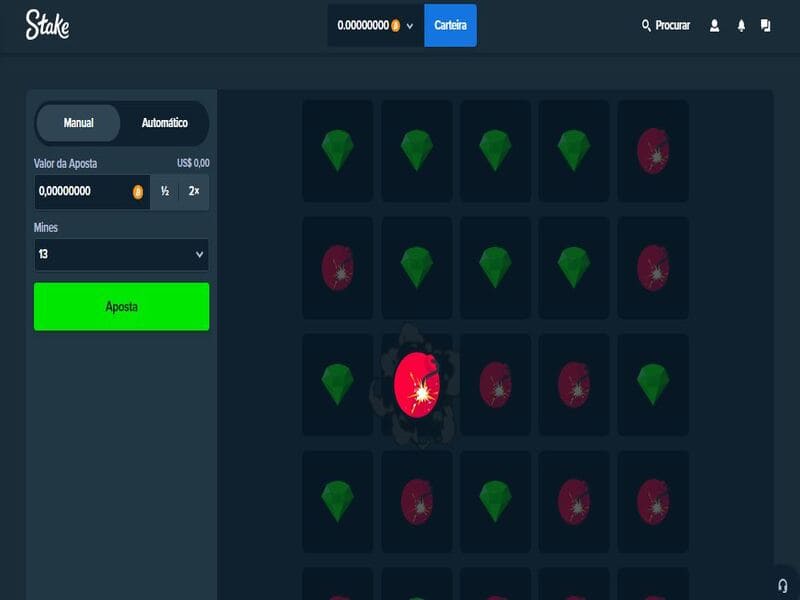Switch to the Automático tab

pyautogui.click(x=164, y=123)
